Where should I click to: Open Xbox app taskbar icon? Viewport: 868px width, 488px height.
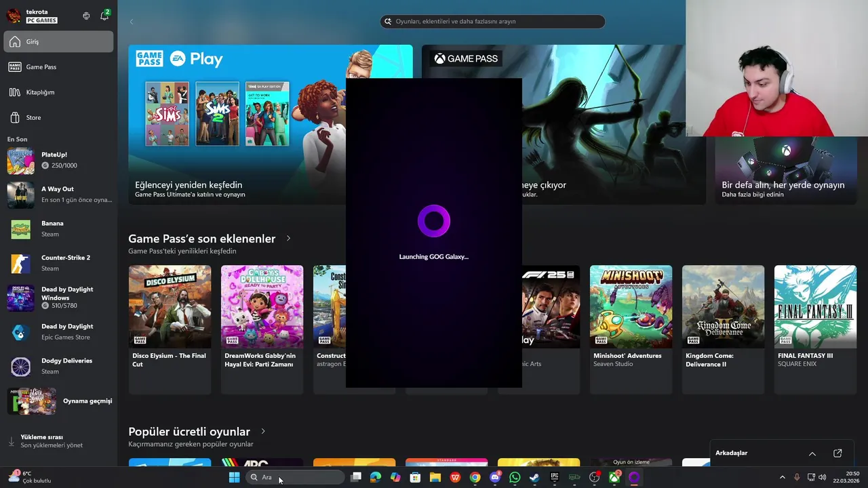pyautogui.click(x=614, y=477)
